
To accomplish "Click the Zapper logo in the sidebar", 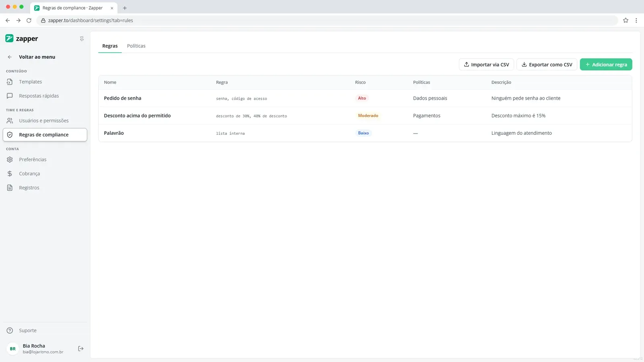I will (x=22, y=39).
